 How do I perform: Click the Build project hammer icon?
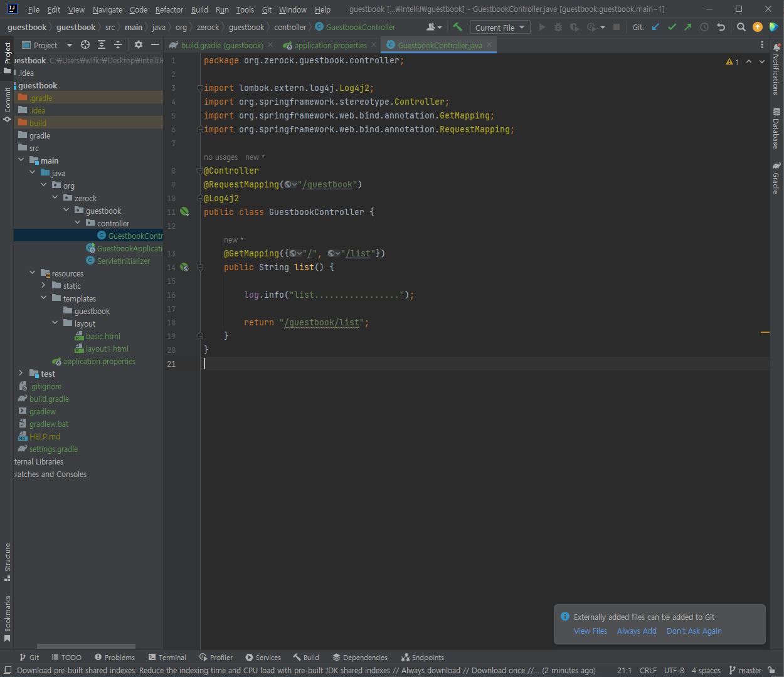coord(457,27)
